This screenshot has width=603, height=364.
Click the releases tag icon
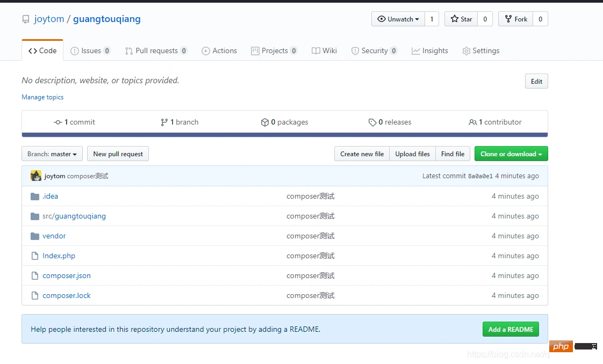(x=372, y=122)
